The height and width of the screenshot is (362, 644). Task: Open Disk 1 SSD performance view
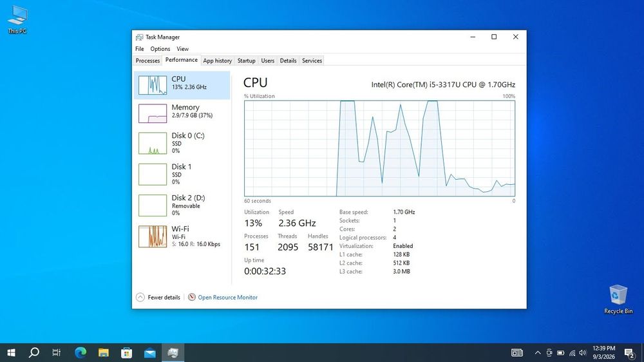coord(182,174)
